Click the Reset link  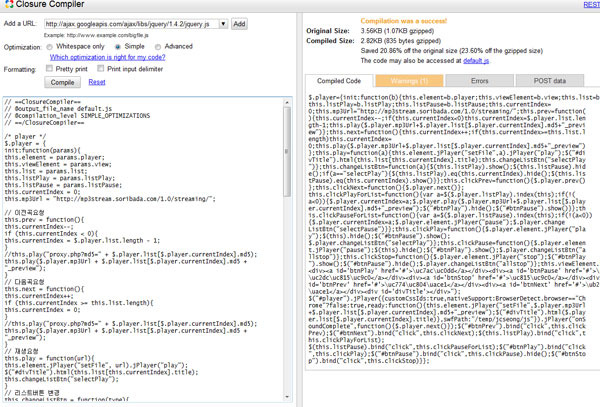pos(97,82)
